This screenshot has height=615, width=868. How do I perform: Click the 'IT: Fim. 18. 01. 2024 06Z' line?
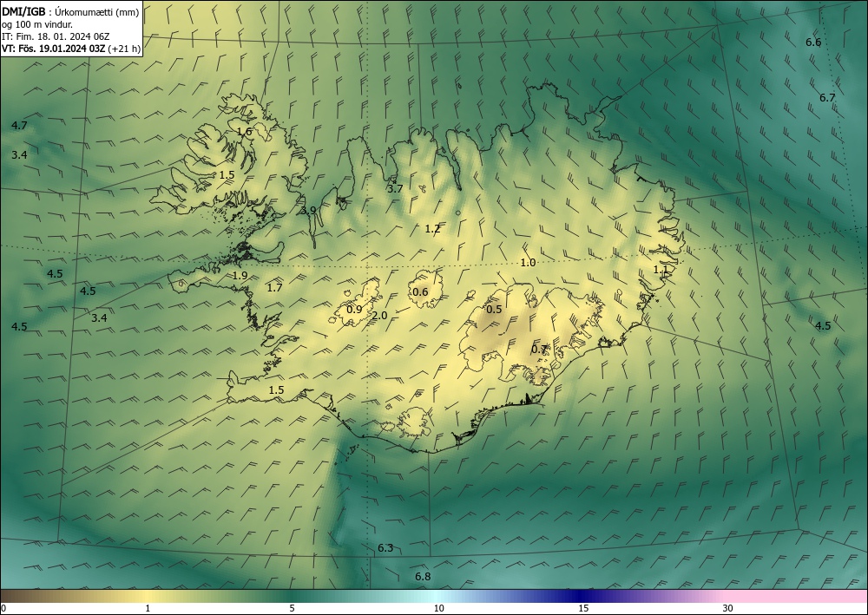tap(56, 36)
